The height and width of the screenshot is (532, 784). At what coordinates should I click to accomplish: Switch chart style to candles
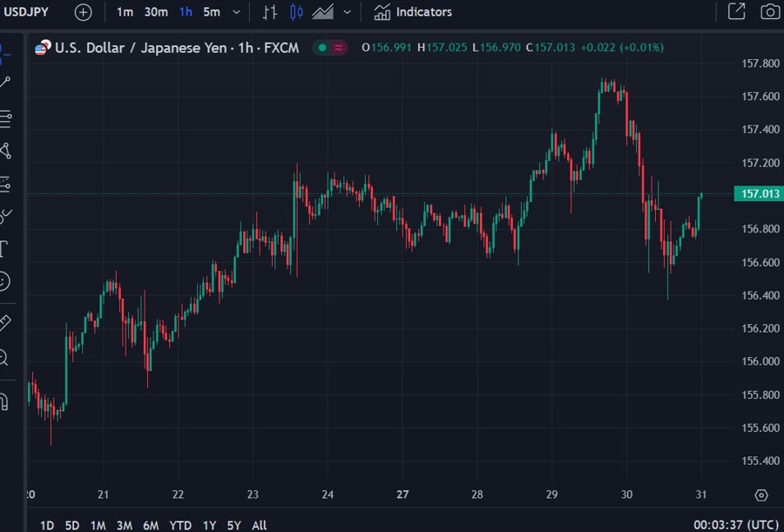tap(296, 12)
